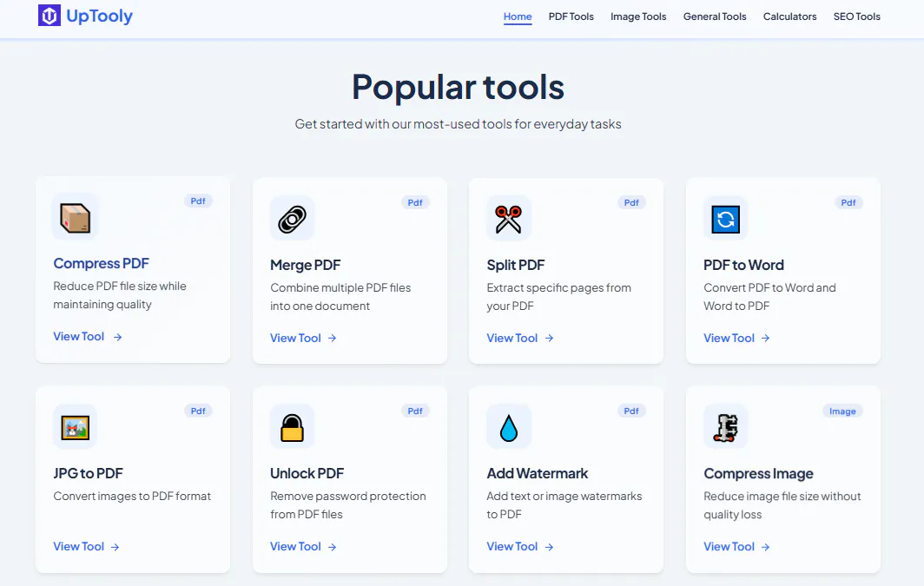The width and height of the screenshot is (924, 586).
Task: Go to the Home nav item
Action: pyautogui.click(x=518, y=16)
